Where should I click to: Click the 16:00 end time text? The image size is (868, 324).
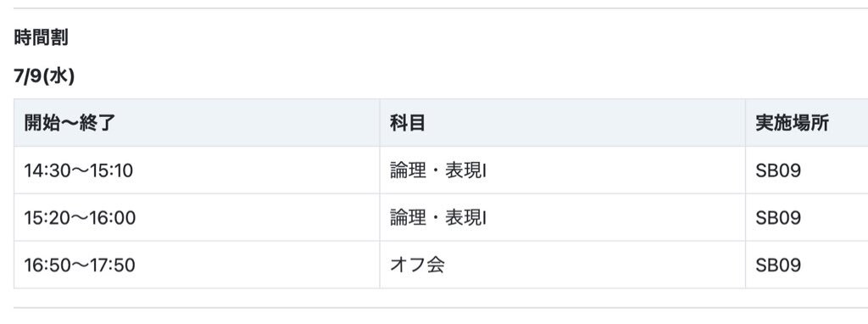[113, 218]
